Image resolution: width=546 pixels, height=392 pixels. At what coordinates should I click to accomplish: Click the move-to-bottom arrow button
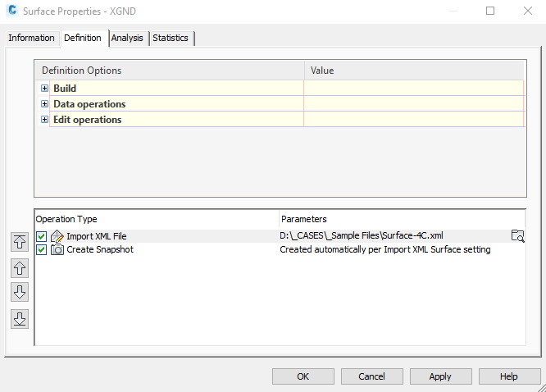point(20,319)
